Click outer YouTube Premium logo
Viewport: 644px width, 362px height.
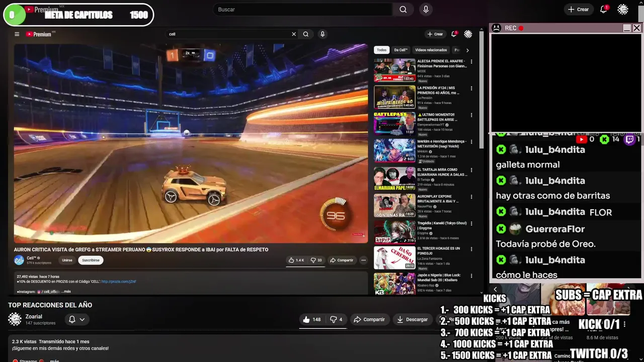pyautogui.click(x=41, y=10)
